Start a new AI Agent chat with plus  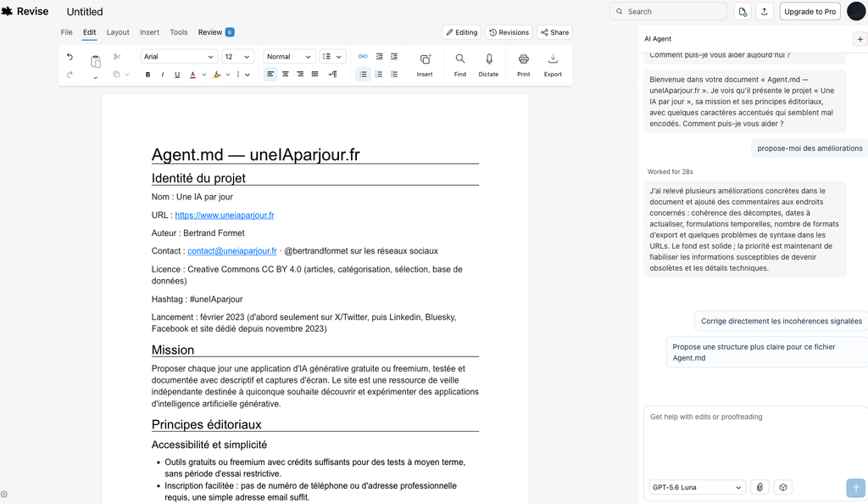click(x=860, y=39)
